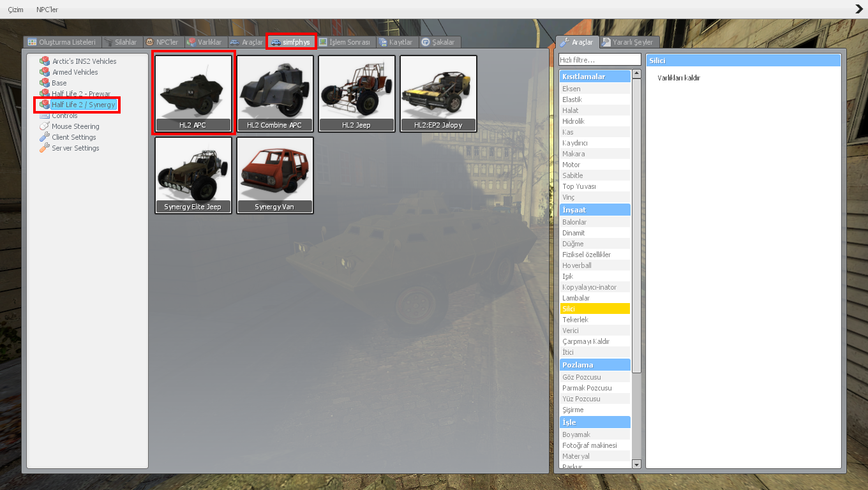Spawn the HL2 Combine APC vehicle
The image size is (868, 490).
tap(275, 94)
